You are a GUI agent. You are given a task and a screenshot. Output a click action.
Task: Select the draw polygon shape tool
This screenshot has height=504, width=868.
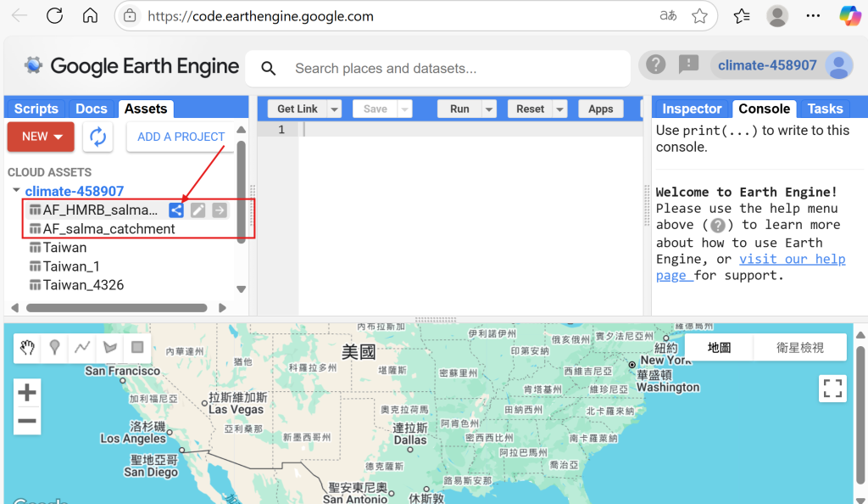tap(110, 347)
